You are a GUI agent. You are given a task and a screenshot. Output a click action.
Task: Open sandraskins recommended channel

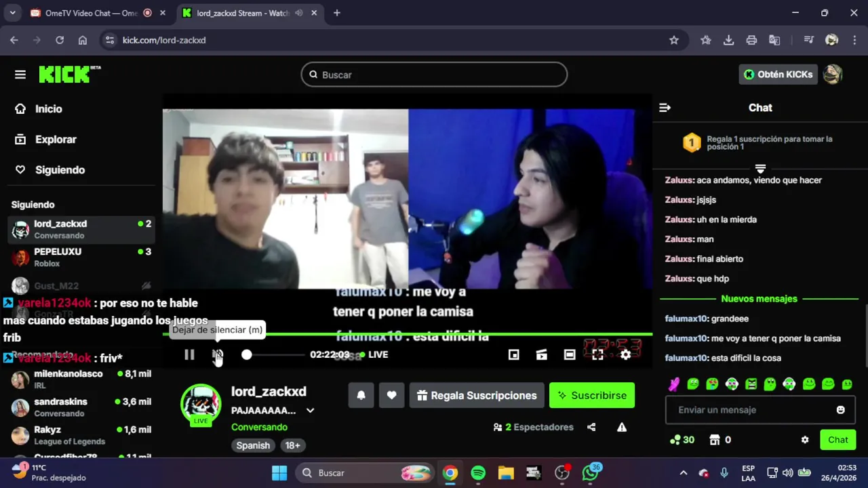pyautogui.click(x=81, y=407)
